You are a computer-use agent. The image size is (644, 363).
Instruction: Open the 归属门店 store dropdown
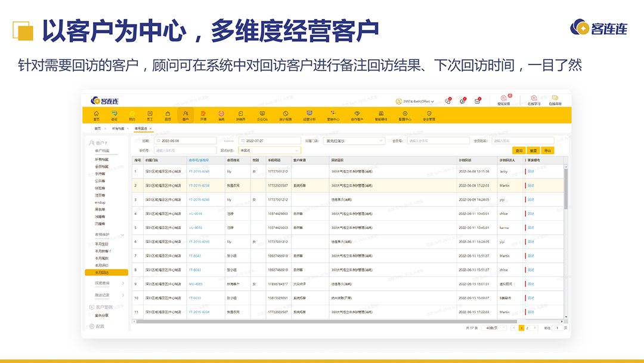(x=354, y=140)
